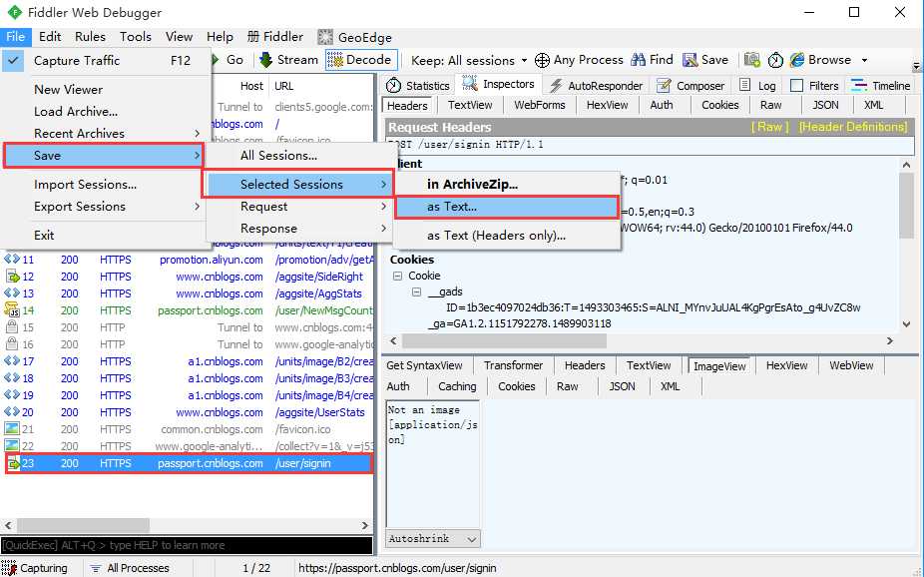Click Any Process crosshair icon
The width and height of the screenshot is (924, 577).
(542, 60)
